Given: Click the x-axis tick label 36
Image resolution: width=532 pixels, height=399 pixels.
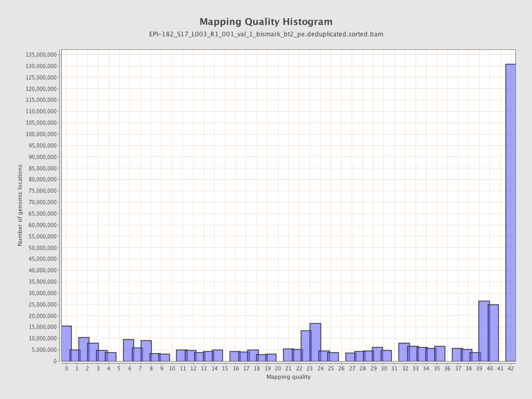Looking at the screenshot, I should pyautogui.click(x=447, y=368).
